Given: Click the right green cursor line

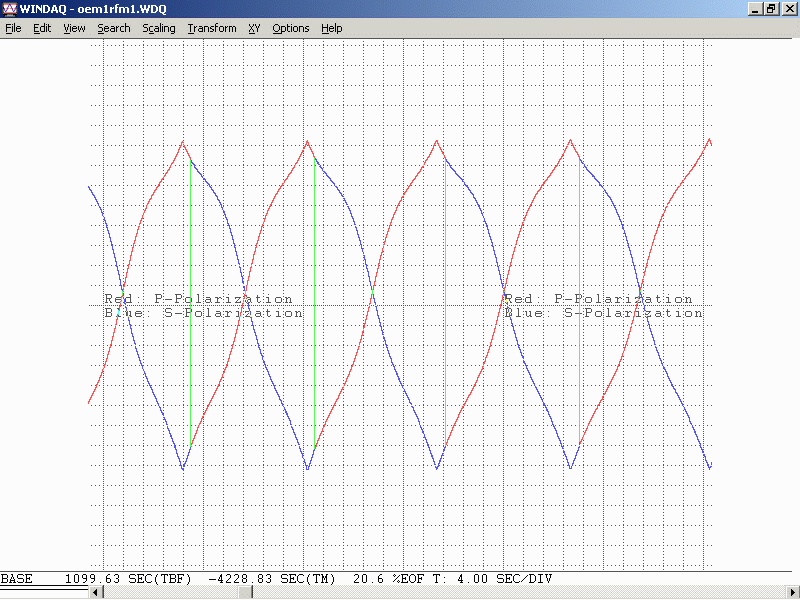Looking at the screenshot, I should [x=315, y=300].
